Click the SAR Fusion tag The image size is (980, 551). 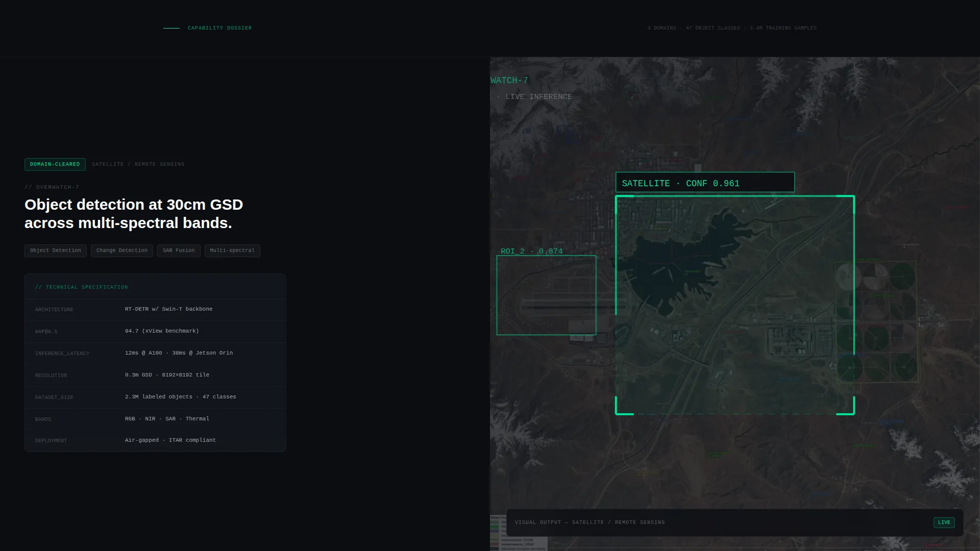pos(179,251)
